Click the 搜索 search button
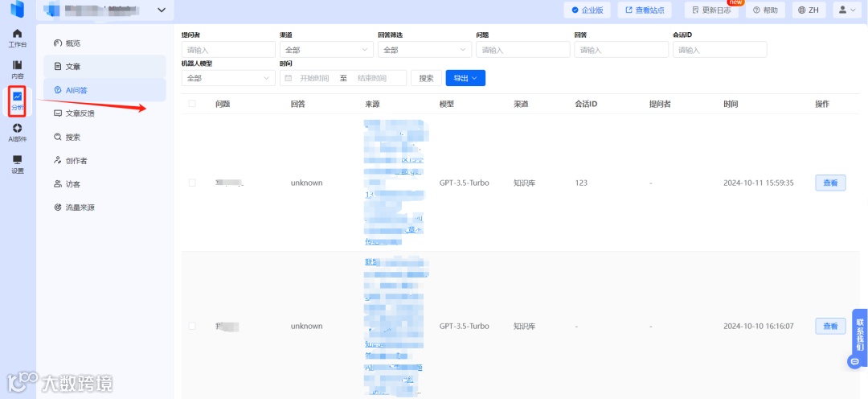The height and width of the screenshot is (399, 868). (x=426, y=78)
